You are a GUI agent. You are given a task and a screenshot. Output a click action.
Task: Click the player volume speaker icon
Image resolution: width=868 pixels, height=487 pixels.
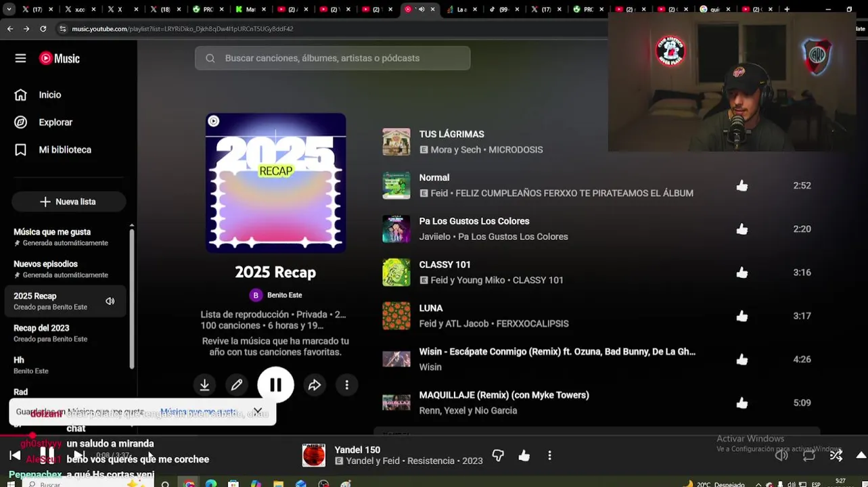[x=781, y=455]
